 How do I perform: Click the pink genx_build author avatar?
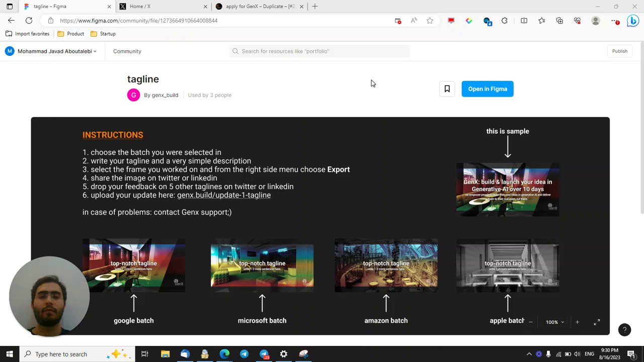pyautogui.click(x=133, y=95)
